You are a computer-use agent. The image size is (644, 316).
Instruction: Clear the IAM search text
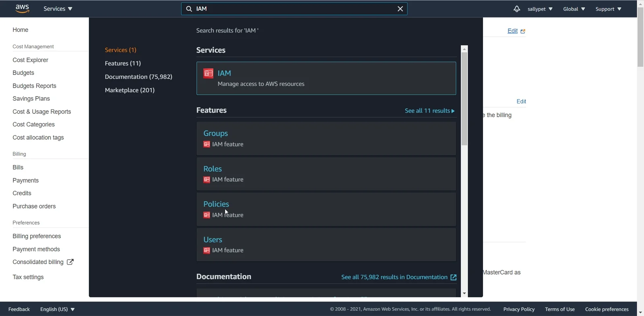click(400, 9)
